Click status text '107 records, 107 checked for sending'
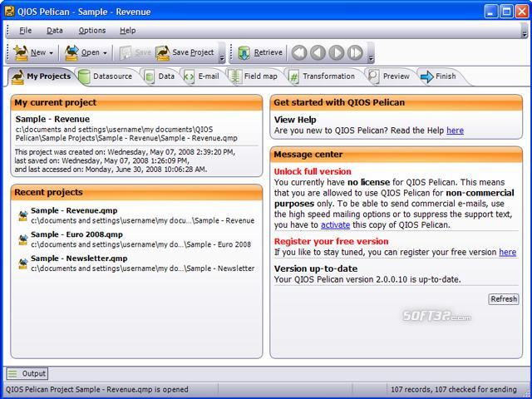 point(454,390)
